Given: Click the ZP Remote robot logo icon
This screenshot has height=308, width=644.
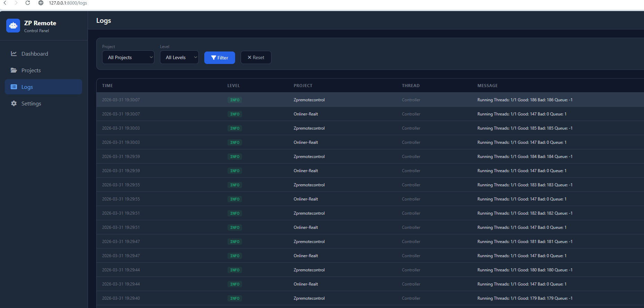Looking at the screenshot, I should 13,26.
